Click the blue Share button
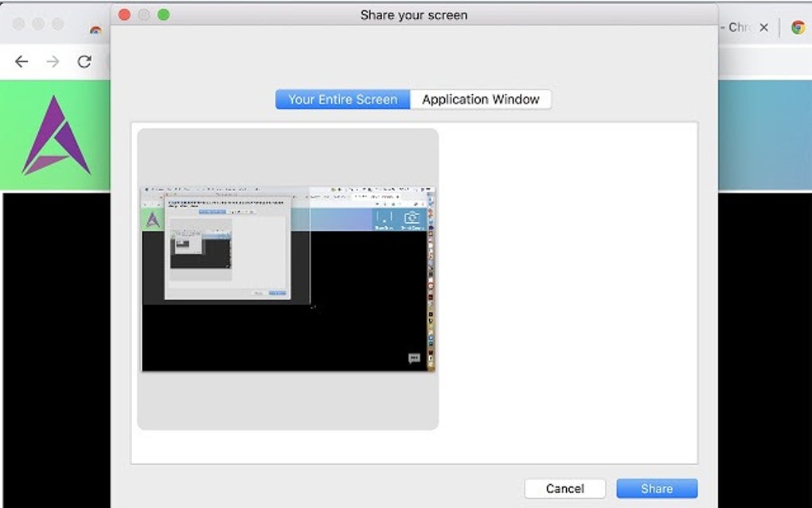The height and width of the screenshot is (508, 812). (x=656, y=488)
